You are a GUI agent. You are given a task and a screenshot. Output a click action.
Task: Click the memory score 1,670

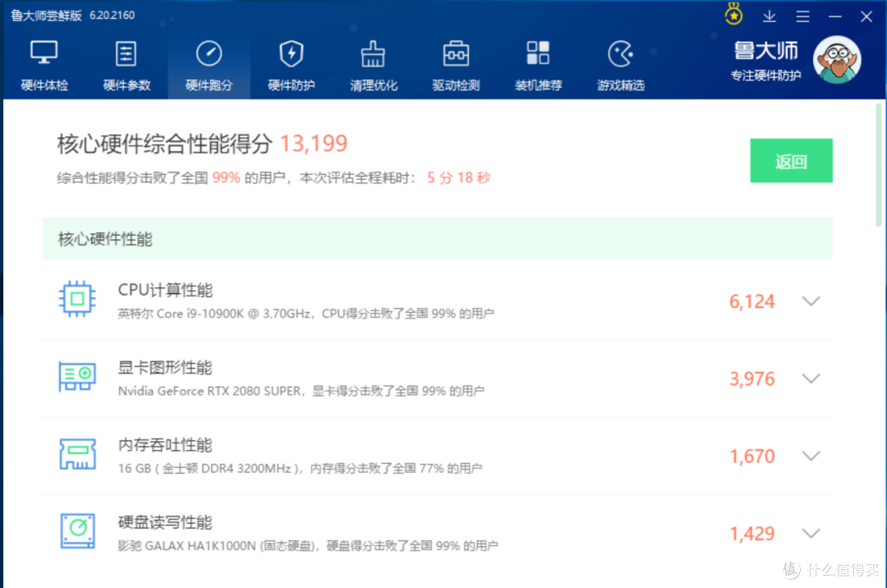click(751, 457)
